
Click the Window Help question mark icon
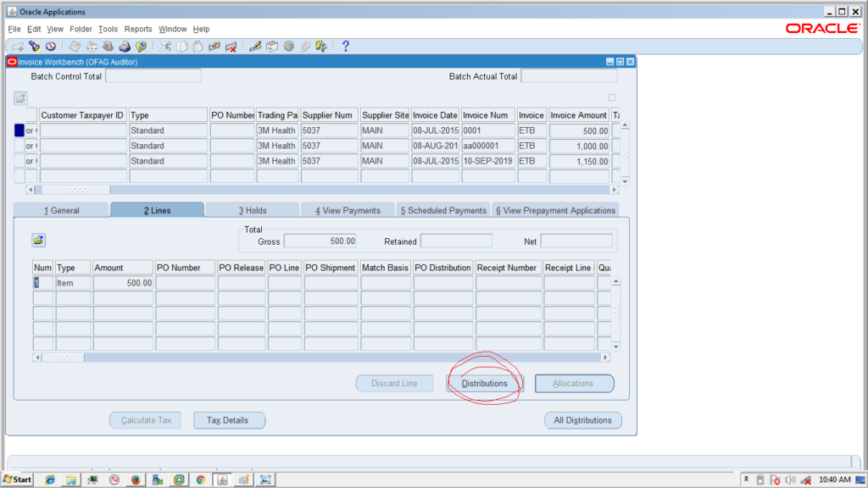point(346,47)
